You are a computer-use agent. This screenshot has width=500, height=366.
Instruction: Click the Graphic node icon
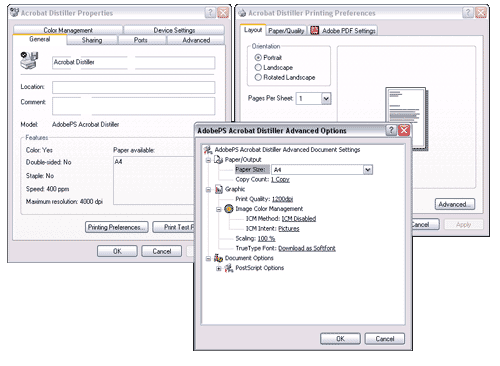tap(219, 189)
